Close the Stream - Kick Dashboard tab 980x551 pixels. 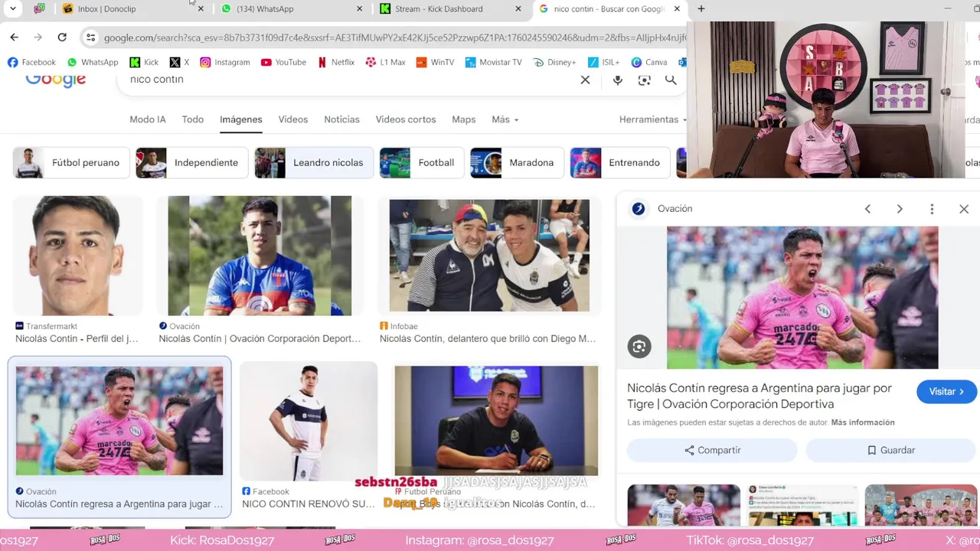[518, 9]
